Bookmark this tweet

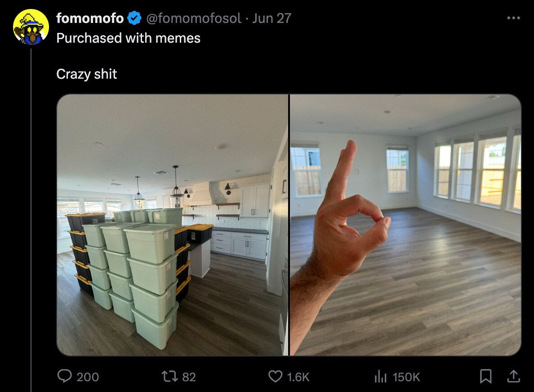tap(485, 376)
